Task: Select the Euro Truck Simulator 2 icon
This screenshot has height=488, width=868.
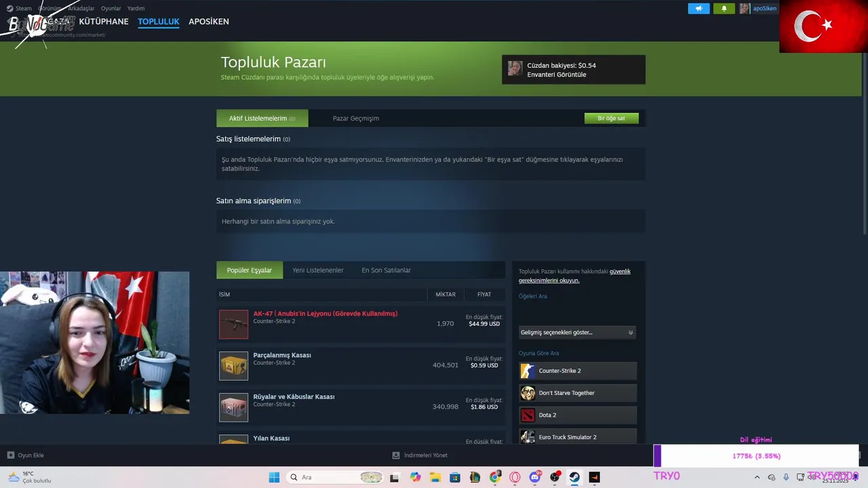Action: [528, 436]
